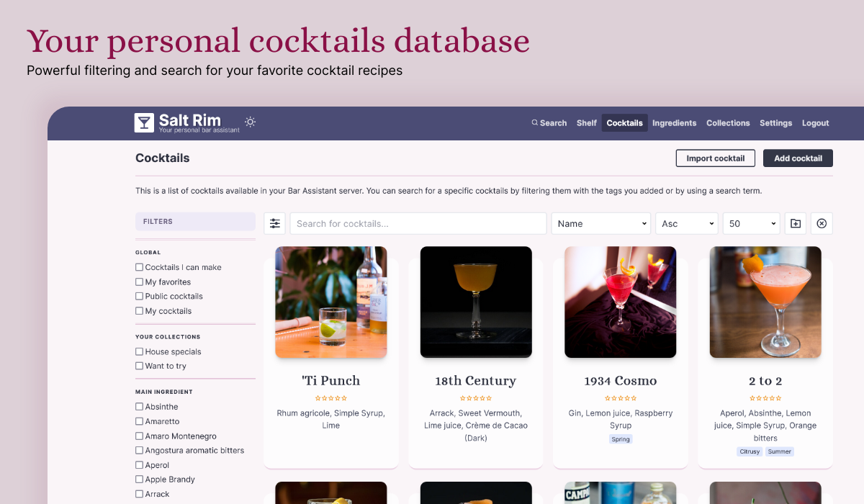Select House specials collection checkbox
This screenshot has width=864, height=504.
[x=140, y=352]
